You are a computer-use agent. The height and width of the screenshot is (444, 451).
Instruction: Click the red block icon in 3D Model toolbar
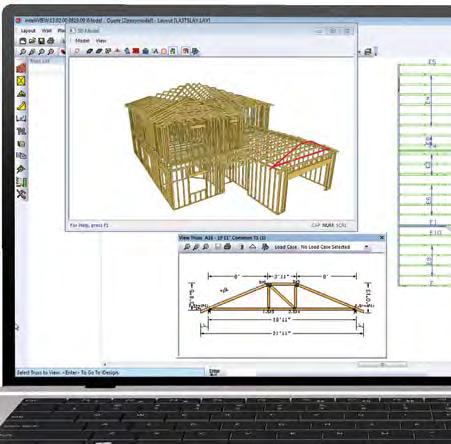(136, 51)
